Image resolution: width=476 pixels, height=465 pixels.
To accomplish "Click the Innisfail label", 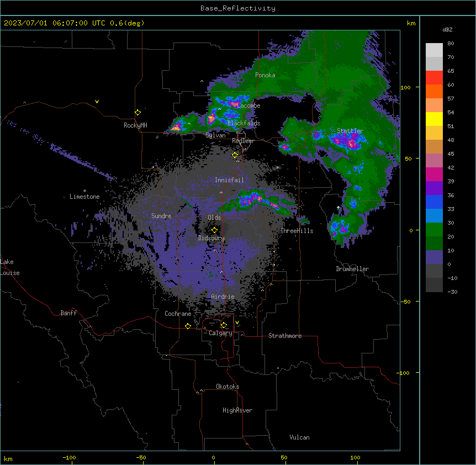I will [229, 180].
